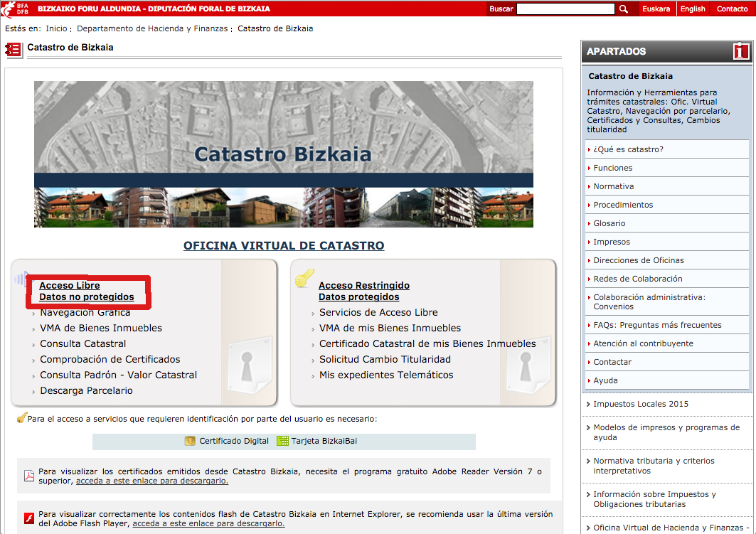This screenshot has width=756, height=534.
Task: Click the search magnifier icon
Action: [x=624, y=9]
